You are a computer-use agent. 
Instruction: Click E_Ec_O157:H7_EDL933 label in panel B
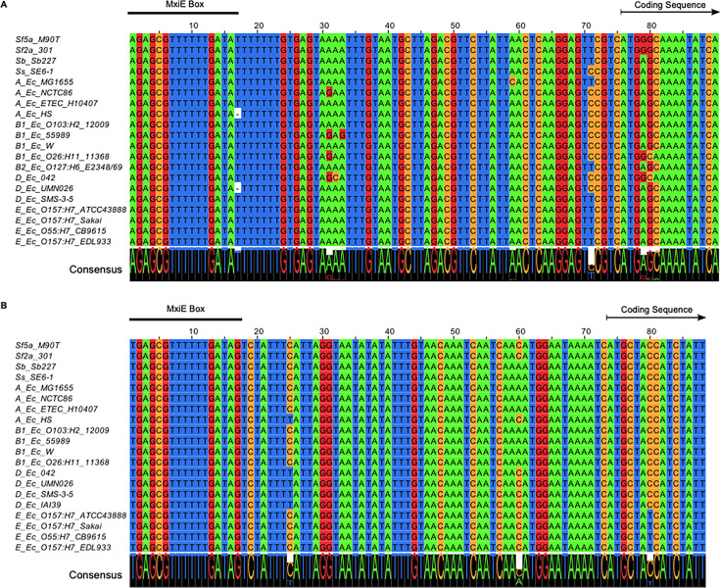tap(63, 547)
